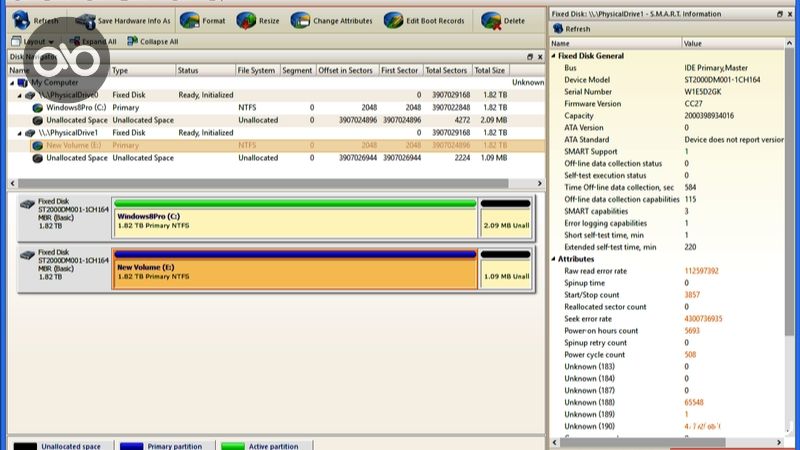This screenshot has width=800, height=450.
Task: Collapse the PhysicalDrive1 tree node
Action: pos(20,133)
